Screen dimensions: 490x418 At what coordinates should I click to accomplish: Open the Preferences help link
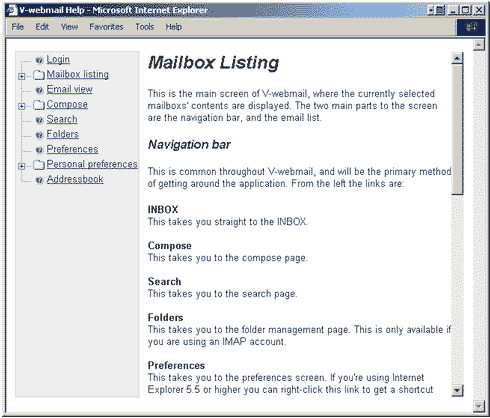[72, 149]
